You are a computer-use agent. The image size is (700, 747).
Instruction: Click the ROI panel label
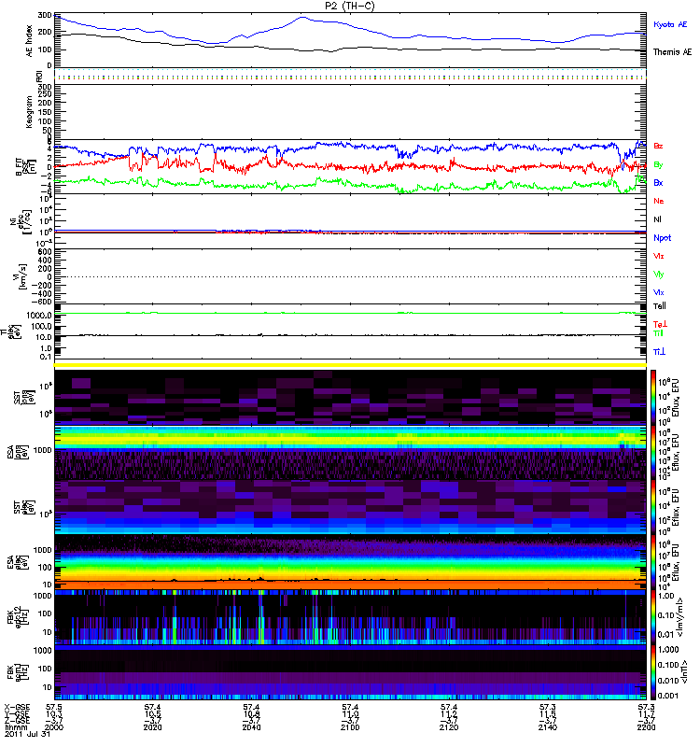point(39,76)
